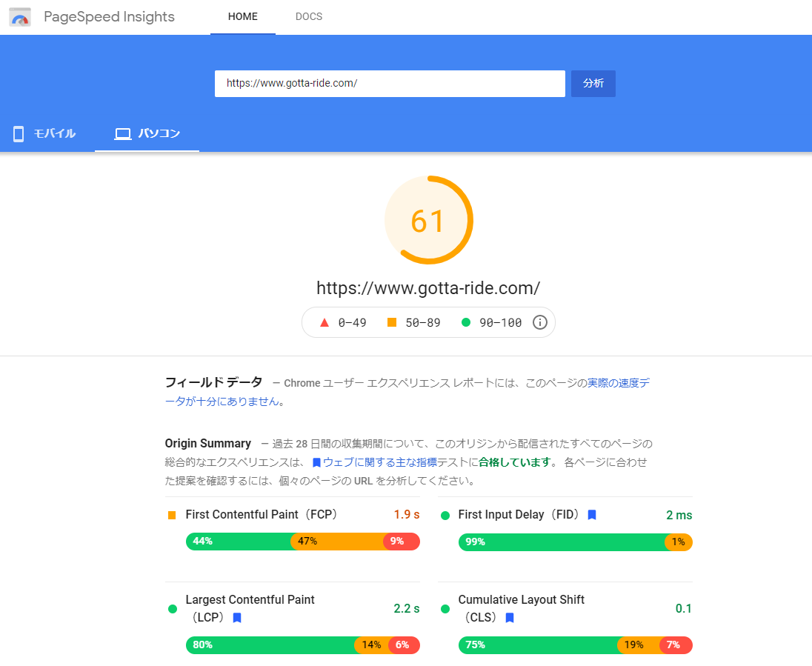Click green dot beside Cumulative Layout Shift
The width and height of the screenshot is (812, 666).
click(445, 609)
